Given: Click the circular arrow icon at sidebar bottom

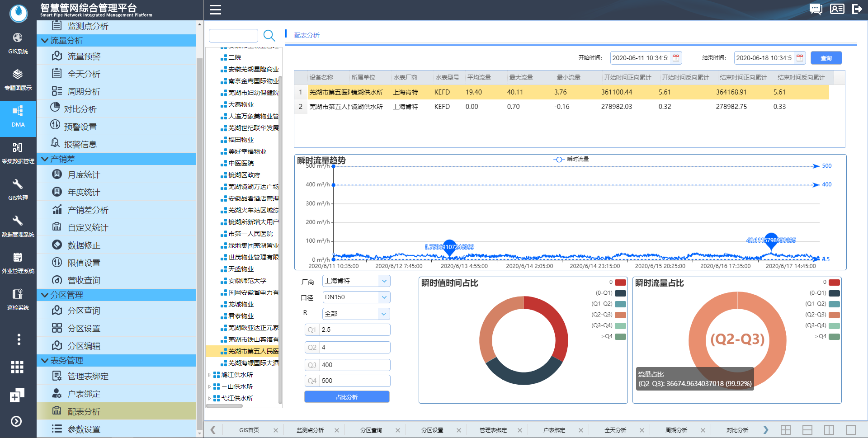Looking at the screenshot, I should [16, 421].
